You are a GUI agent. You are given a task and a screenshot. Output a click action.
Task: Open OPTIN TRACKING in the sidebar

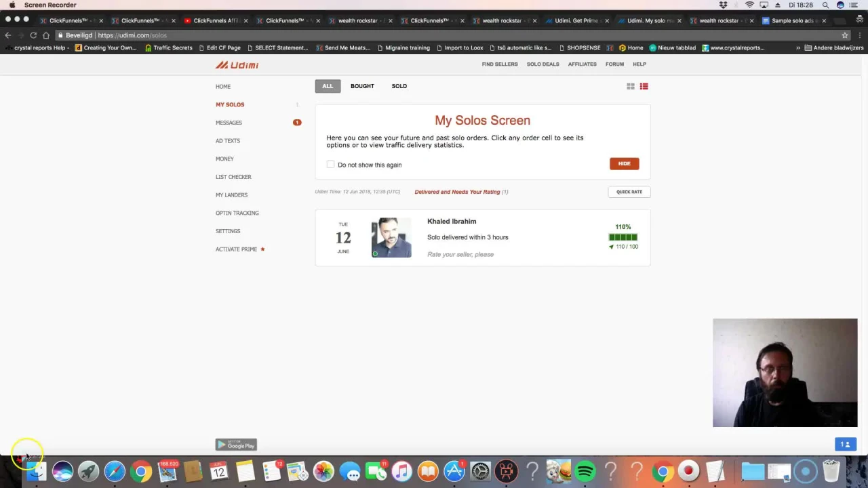pos(237,213)
